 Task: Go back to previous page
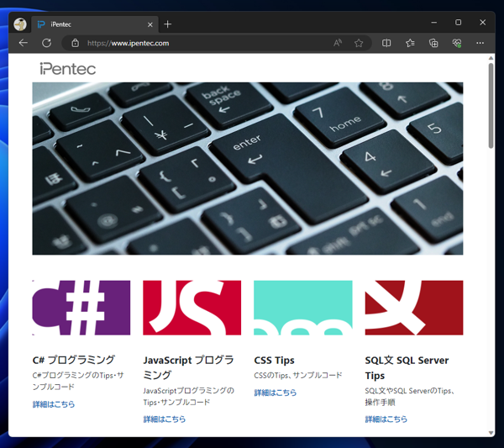(24, 43)
